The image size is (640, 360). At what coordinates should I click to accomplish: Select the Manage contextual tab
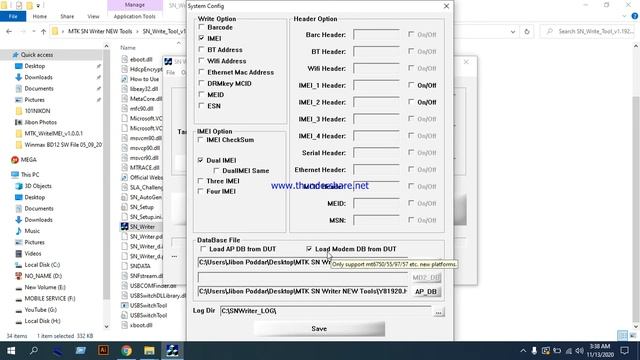pos(135,5)
